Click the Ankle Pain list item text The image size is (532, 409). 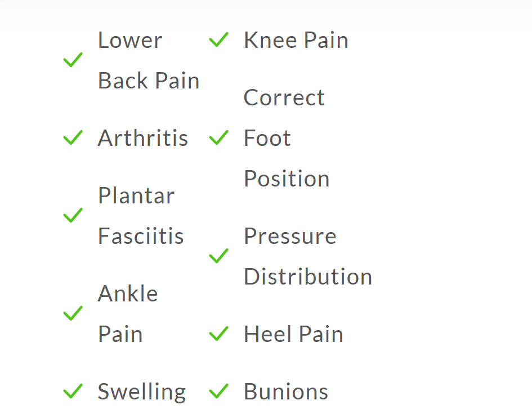coord(128,314)
